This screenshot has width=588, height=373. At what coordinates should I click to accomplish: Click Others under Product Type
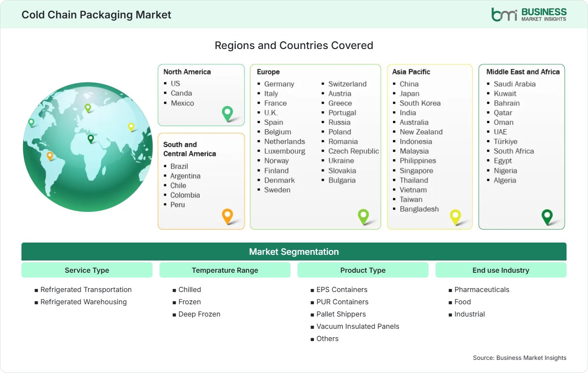click(327, 338)
